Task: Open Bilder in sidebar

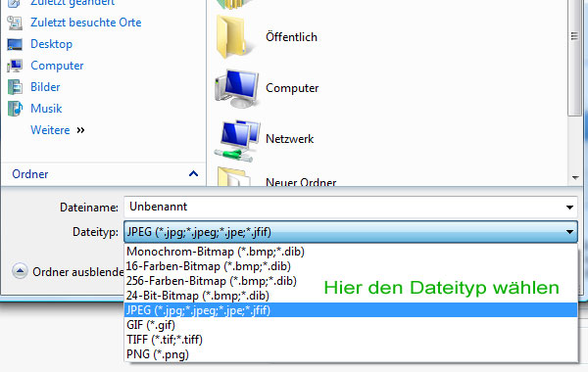Action: [45, 87]
